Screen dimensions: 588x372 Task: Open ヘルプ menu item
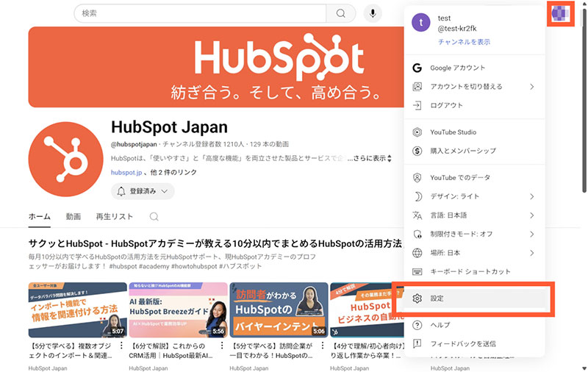click(474, 325)
